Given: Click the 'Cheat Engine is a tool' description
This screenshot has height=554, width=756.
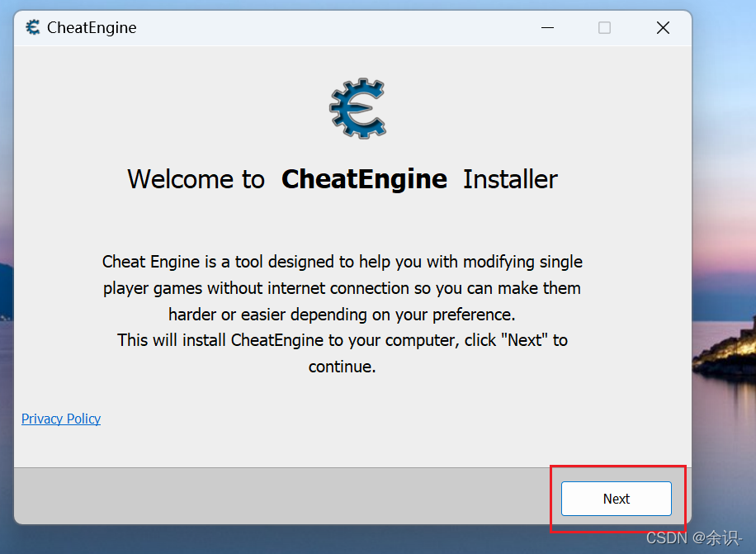Looking at the screenshot, I should click(342, 288).
